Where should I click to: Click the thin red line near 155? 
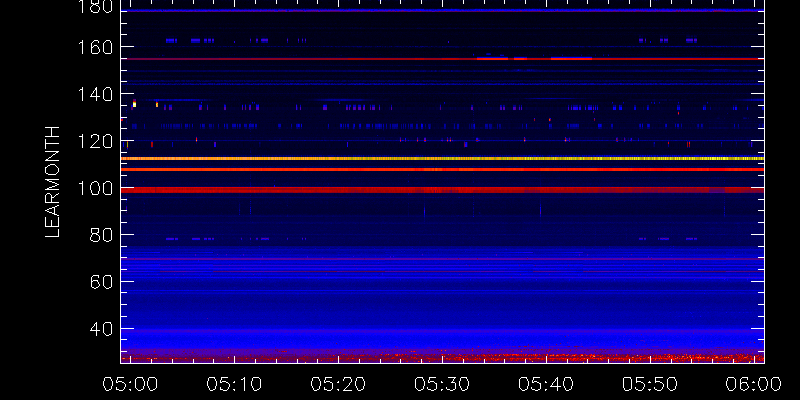[x=442, y=59]
